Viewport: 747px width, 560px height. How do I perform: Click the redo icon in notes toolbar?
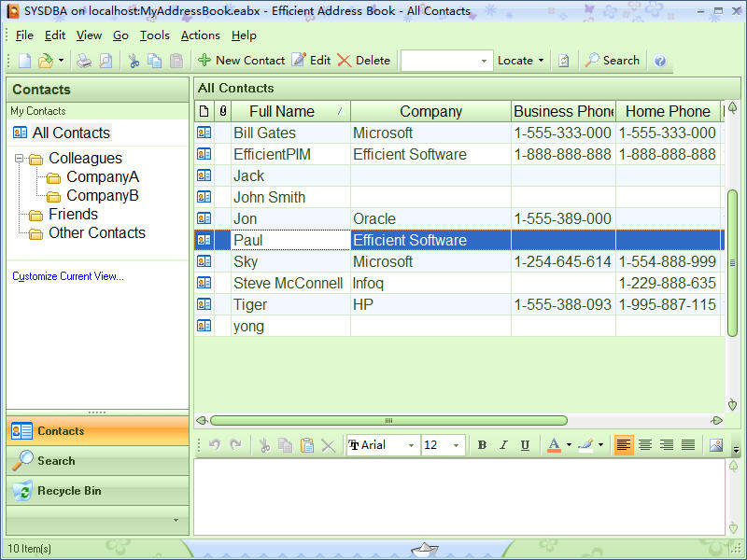(x=235, y=445)
